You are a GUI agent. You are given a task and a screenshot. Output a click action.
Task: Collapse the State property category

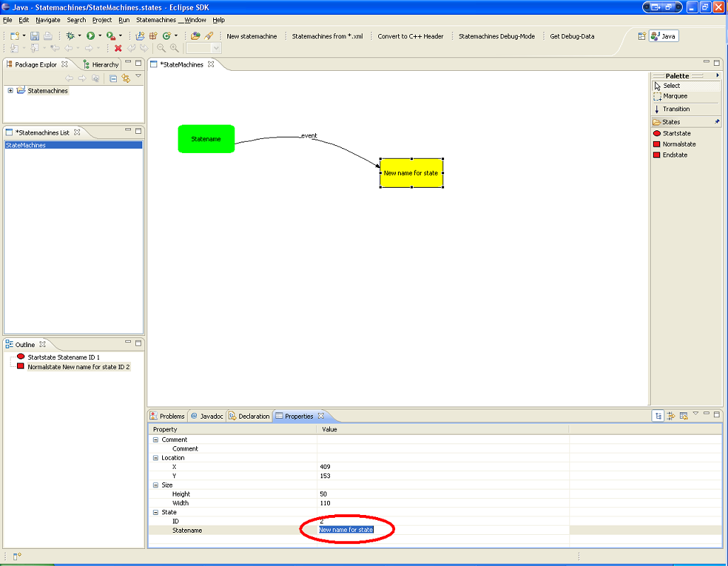click(x=156, y=512)
